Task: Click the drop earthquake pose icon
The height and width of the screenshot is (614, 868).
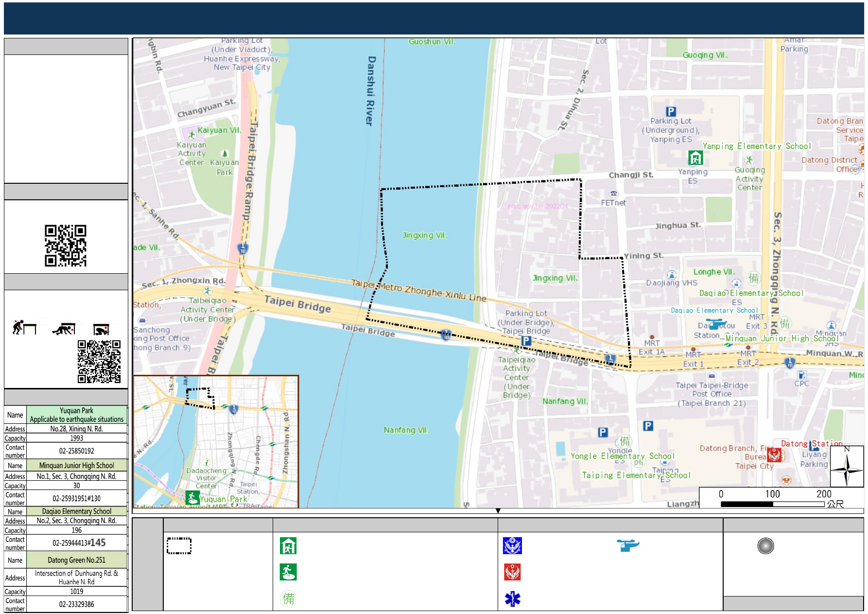Action: [24, 328]
